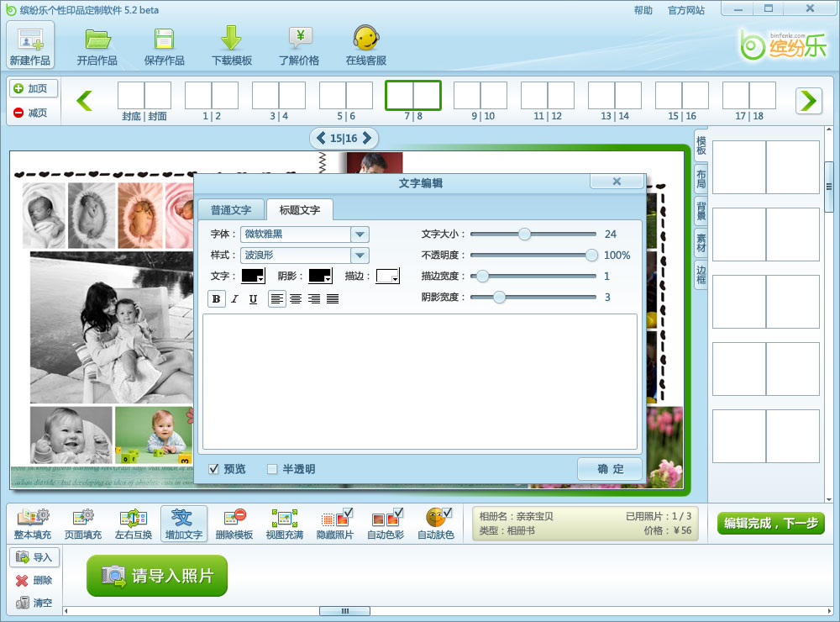The image size is (840, 622).
Task: Toggle bold formatting in the text editor
Action: pos(217,298)
